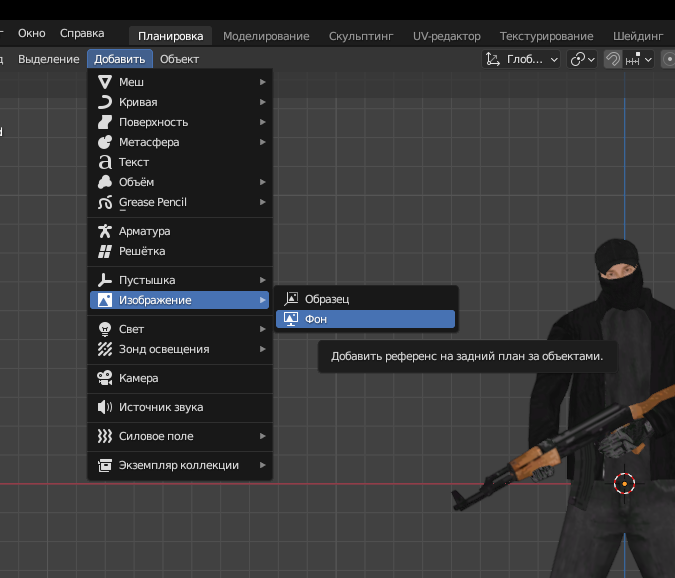This screenshot has width=675, height=578.
Task: Switch to the Моделирование workspace tab
Action: (266, 36)
